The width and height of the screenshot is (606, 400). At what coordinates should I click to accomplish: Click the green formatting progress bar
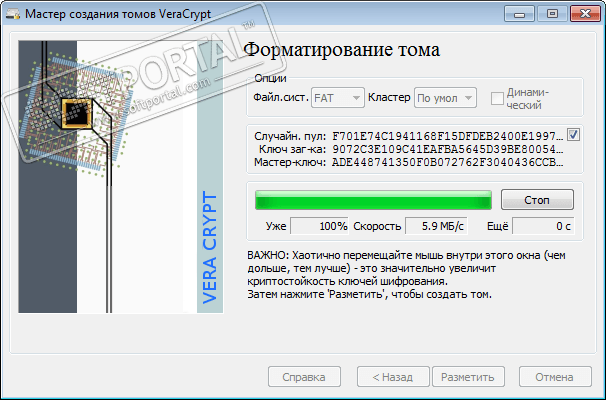373,200
